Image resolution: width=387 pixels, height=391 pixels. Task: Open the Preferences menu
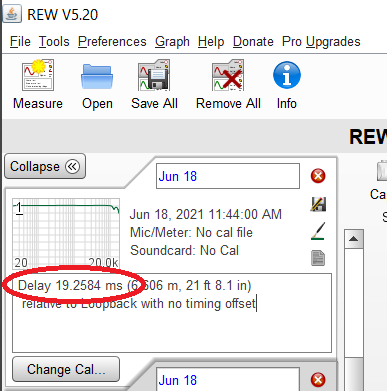click(x=112, y=42)
